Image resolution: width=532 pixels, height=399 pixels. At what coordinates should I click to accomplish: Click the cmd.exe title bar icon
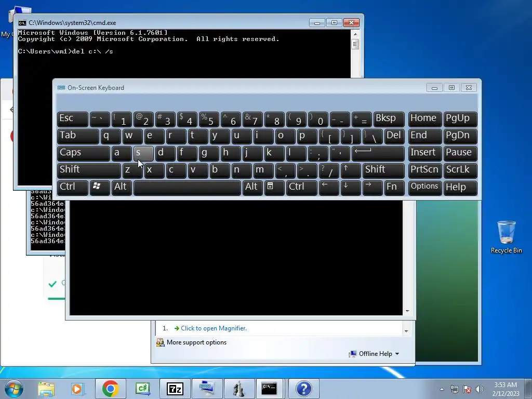pos(22,23)
